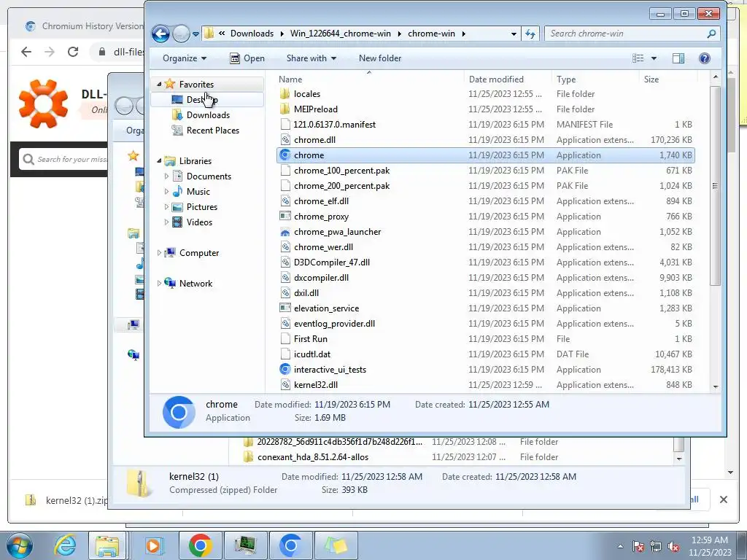Image resolution: width=747 pixels, height=560 pixels.
Task: Expand the Computer tree node
Action: 159,253
